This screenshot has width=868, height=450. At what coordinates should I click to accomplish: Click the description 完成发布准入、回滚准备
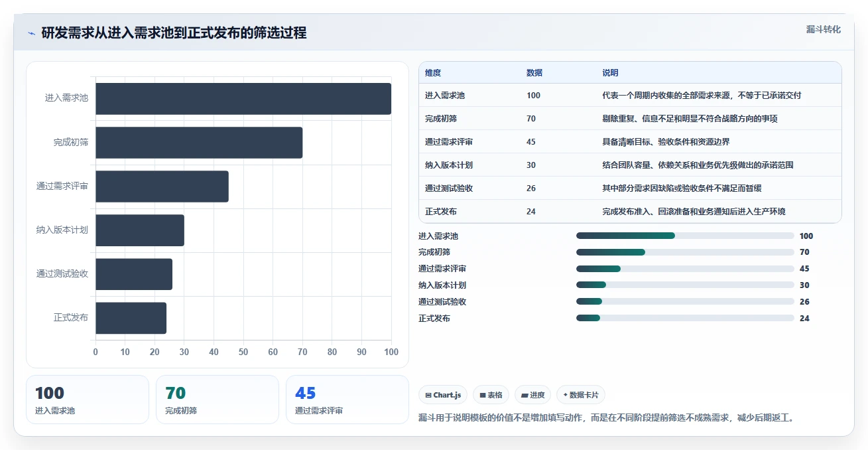694,212
